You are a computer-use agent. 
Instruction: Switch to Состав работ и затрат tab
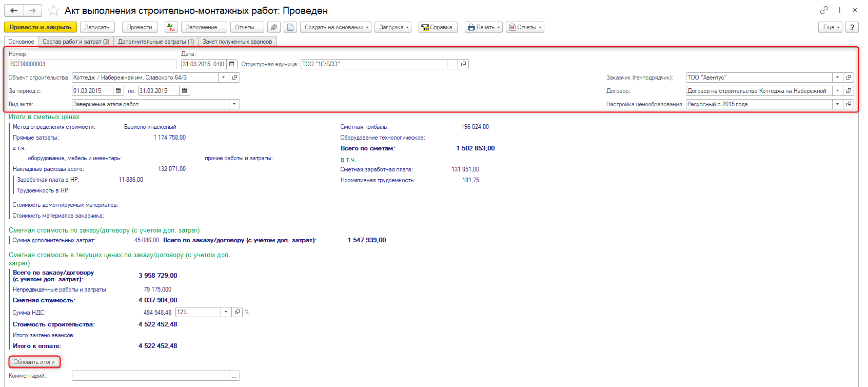pos(76,42)
